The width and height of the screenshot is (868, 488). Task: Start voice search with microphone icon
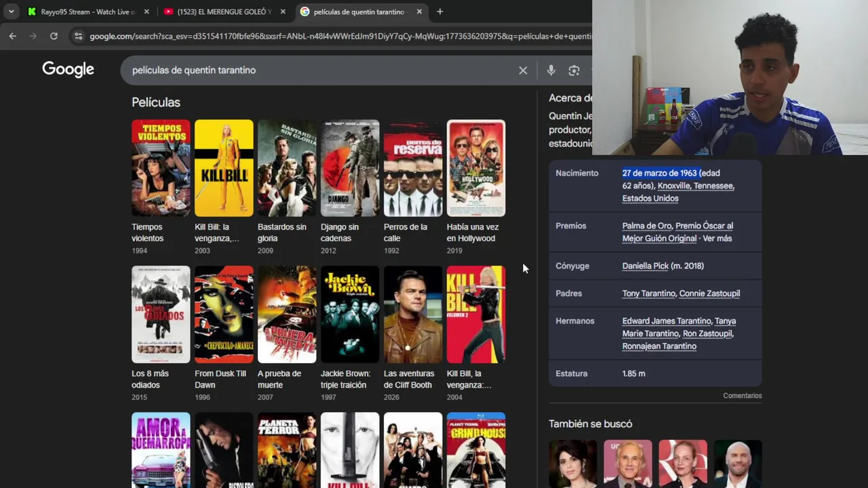click(551, 70)
